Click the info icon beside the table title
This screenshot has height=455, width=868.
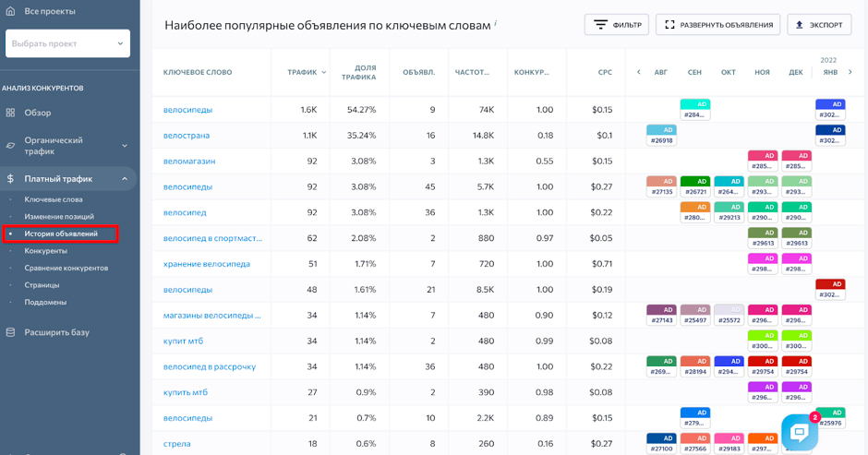tap(496, 23)
